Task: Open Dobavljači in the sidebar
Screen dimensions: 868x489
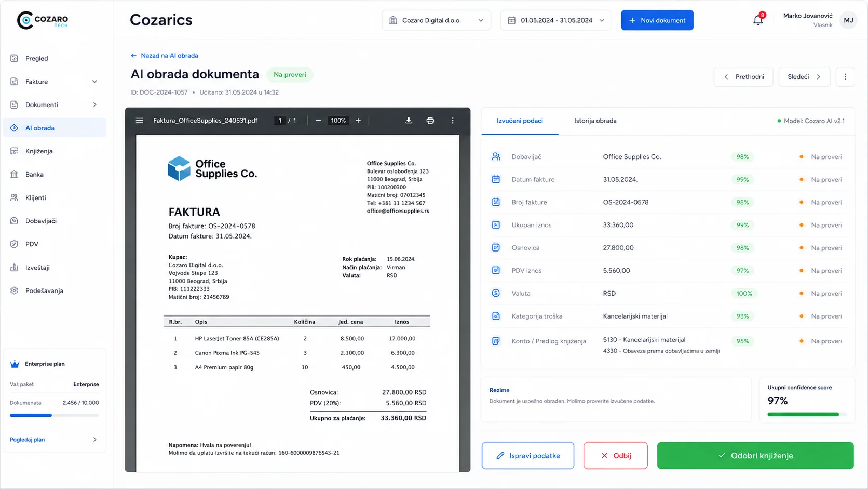Action: coord(55,221)
